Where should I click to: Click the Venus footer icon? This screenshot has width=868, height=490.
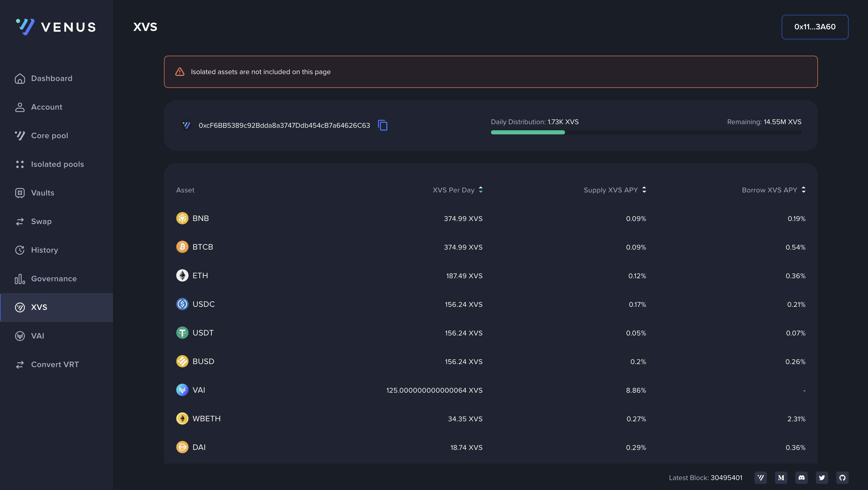(760, 477)
